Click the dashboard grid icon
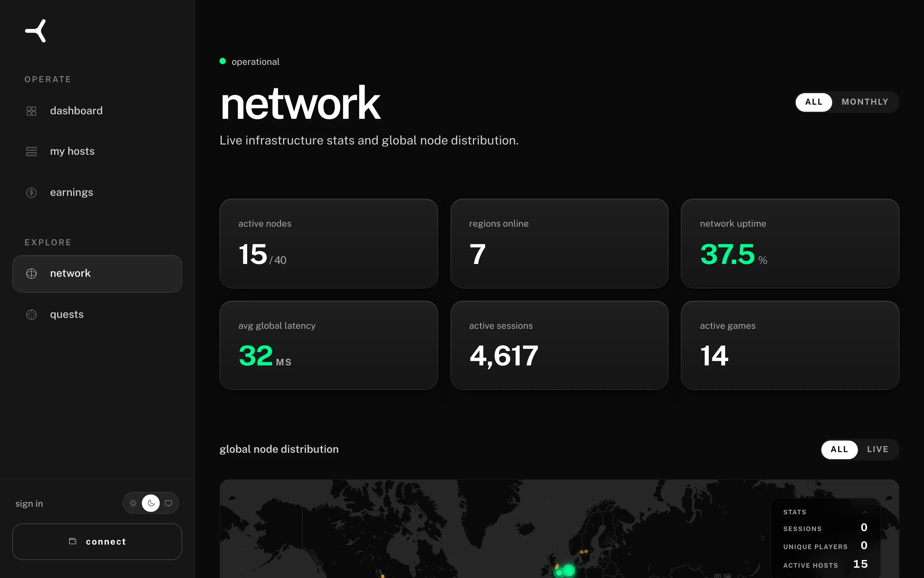 [x=31, y=111]
